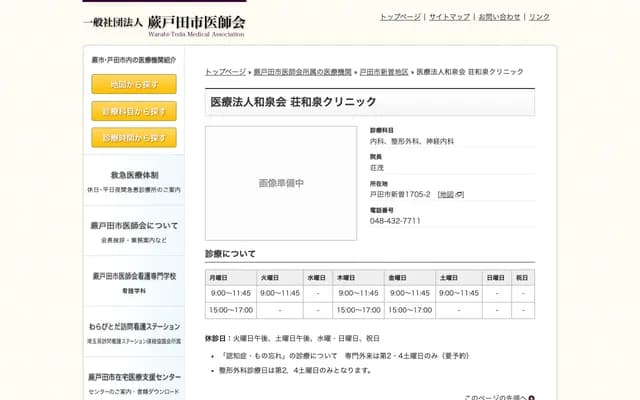Go to お問い合わせ contact page
The width and height of the screenshot is (640, 400).
pos(499,17)
